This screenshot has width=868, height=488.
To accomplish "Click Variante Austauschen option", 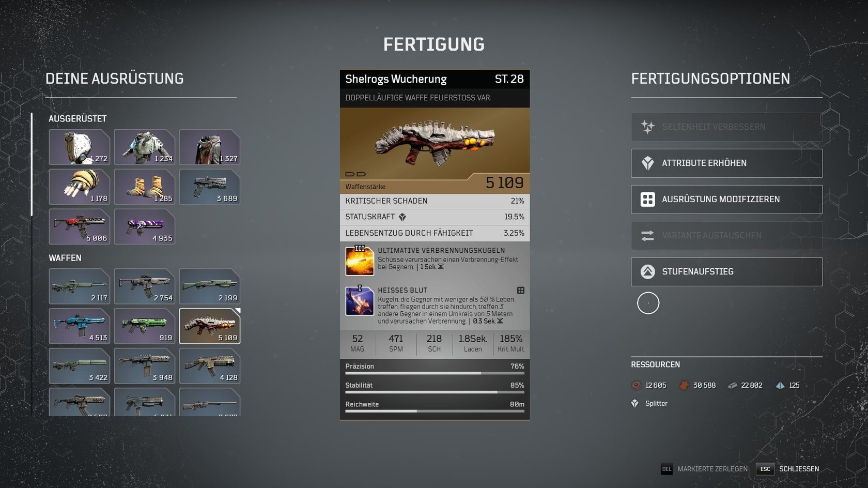I will tap(726, 236).
